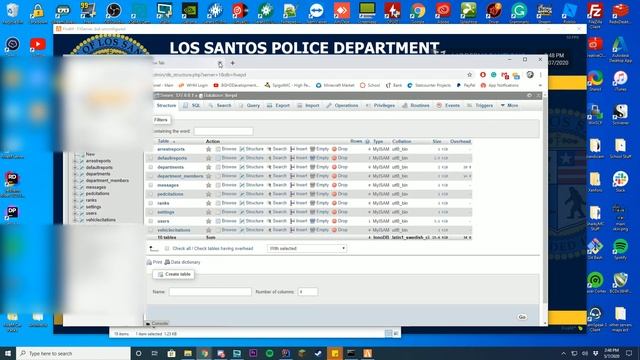The image size is (640, 360).
Task: Open Task View in taskbar
Action: pyautogui.click(x=155, y=353)
